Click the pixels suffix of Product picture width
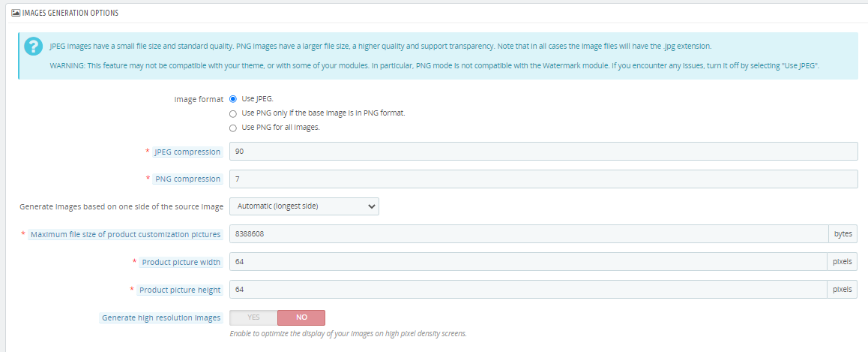 [x=843, y=262]
